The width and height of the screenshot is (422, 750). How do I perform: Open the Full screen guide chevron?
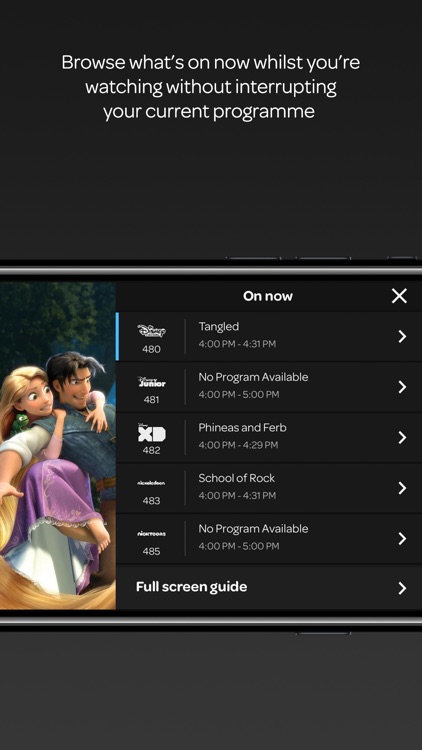tap(402, 588)
